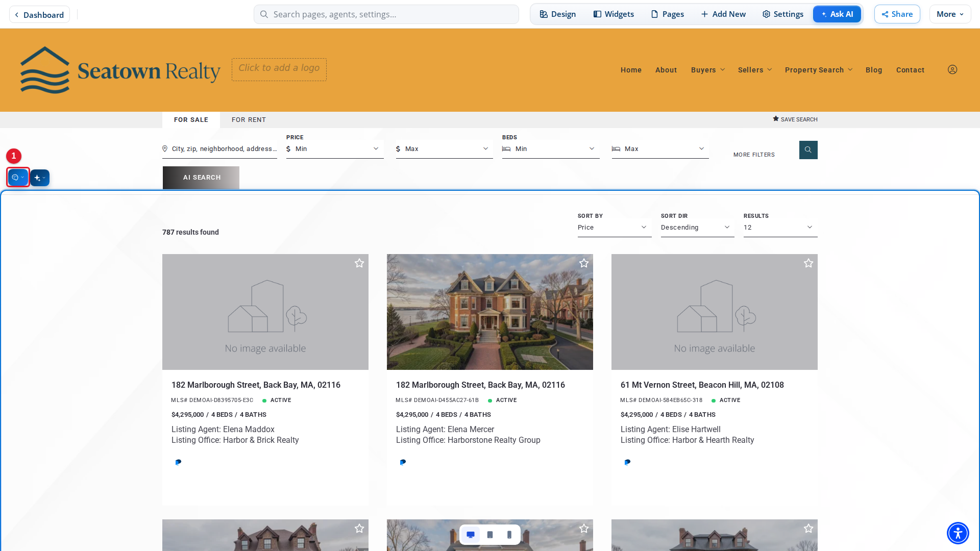
Task: Favorite the Elena Mercer listing star
Action: click(x=584, y=263)
